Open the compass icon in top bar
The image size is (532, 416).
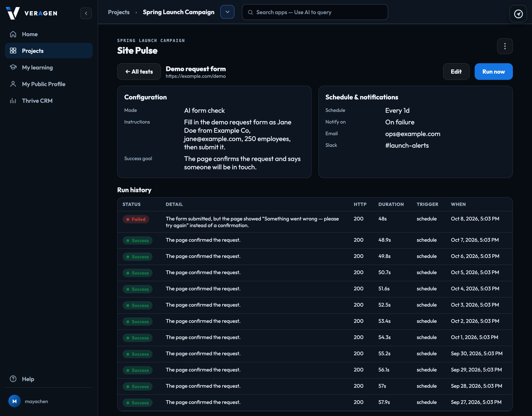[518, 14]
